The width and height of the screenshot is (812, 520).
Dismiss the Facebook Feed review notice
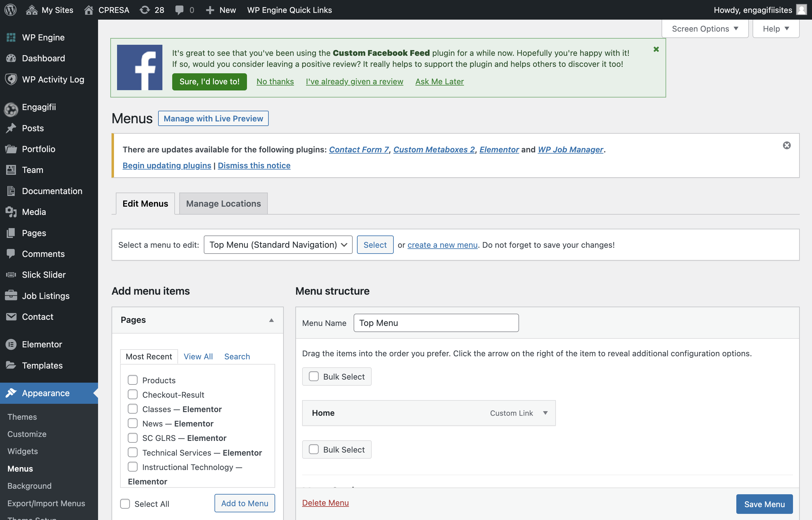[x=656, y=49]
